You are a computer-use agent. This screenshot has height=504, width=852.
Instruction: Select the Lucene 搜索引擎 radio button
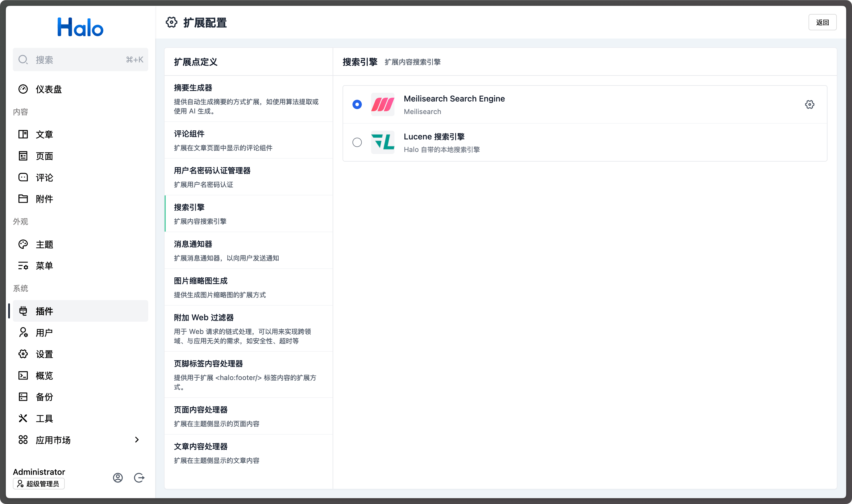tap(357, 142)
